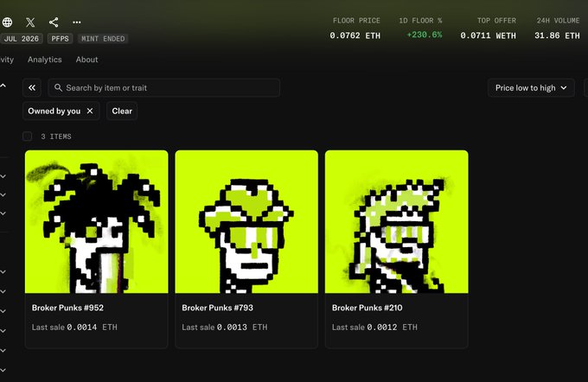Image resolution: width=588 pixels, height=382 pixels.
Task: Click the search magnifier icon
Action: 58,87
